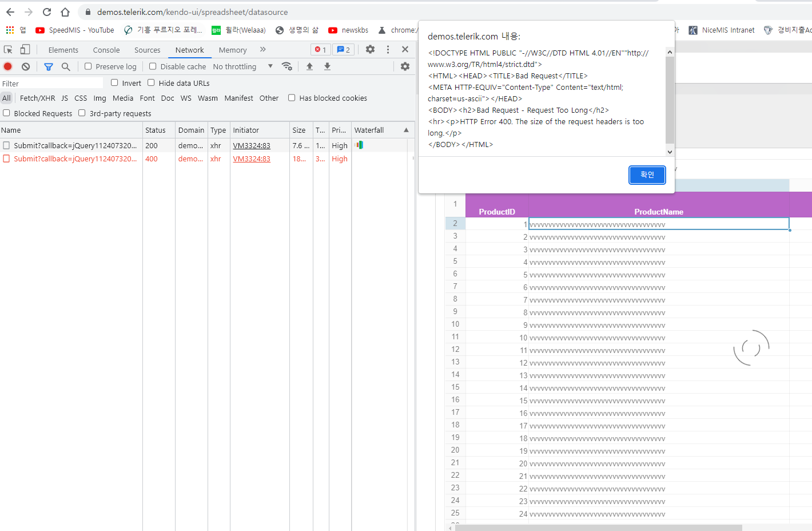This screenshot has height=531, width=812.
Task: Open Network panel settings gear
Action: coord(405,66)
